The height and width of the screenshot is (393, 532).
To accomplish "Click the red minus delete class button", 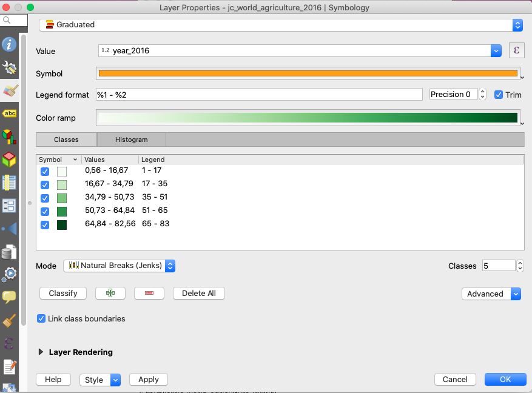I will pyautogui.click(x=149, y=294).
